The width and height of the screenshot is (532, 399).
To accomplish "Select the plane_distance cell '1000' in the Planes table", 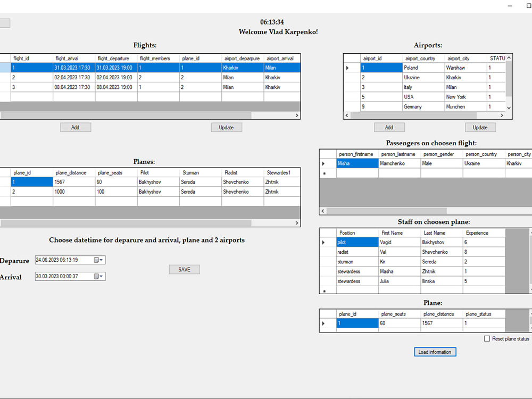I will tap(74, 192).
